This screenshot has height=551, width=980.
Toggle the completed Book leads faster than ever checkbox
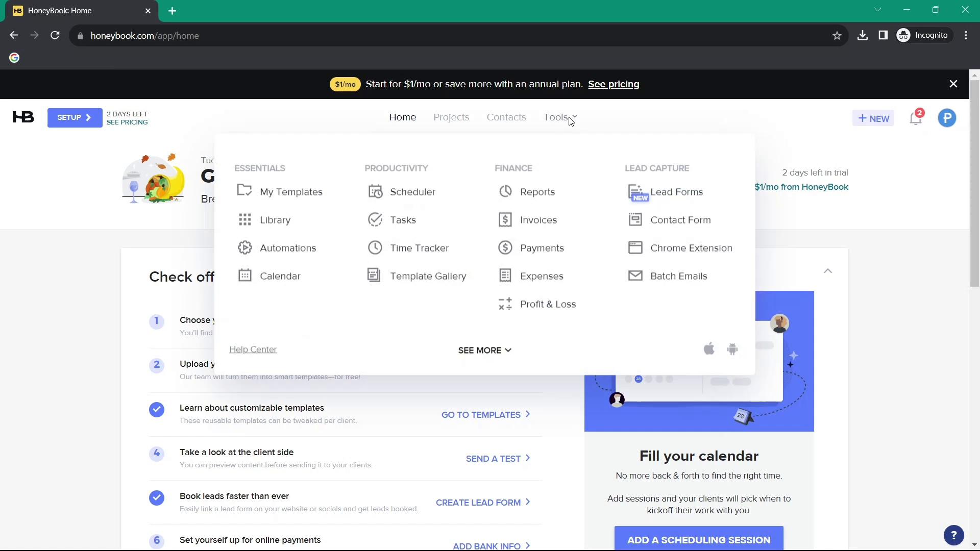pos(156,496)
